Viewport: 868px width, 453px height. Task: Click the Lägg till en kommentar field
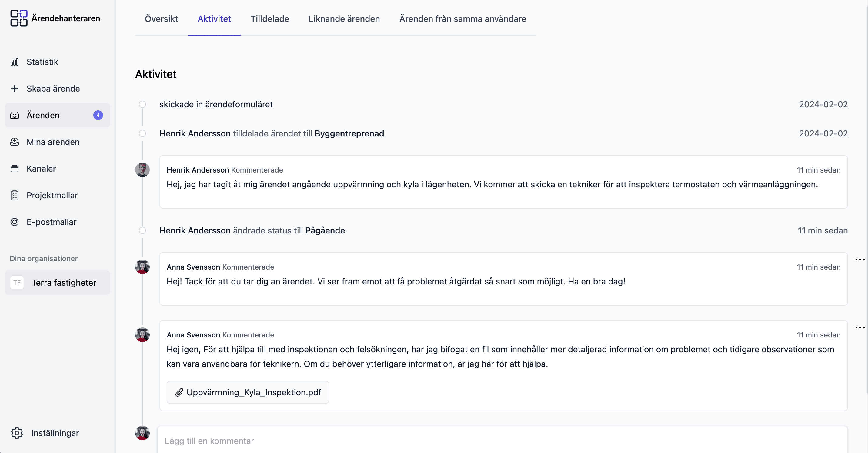point(502,441)
